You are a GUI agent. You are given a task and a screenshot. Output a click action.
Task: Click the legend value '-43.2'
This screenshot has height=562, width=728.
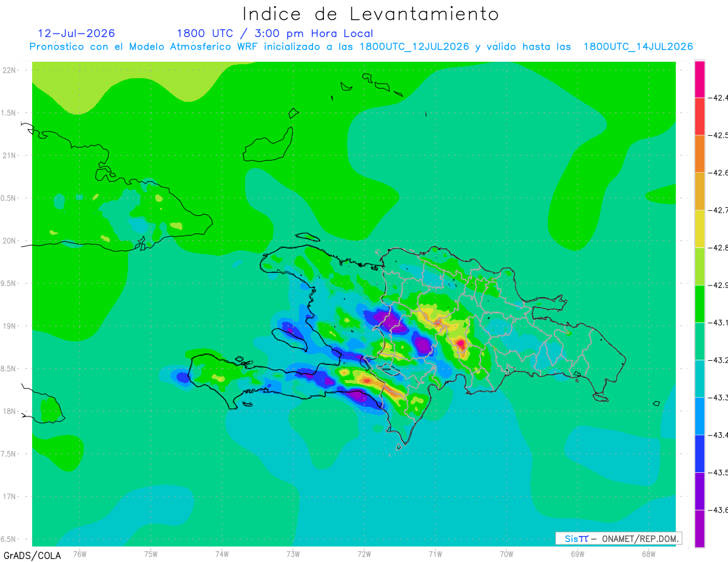[718, 360]
